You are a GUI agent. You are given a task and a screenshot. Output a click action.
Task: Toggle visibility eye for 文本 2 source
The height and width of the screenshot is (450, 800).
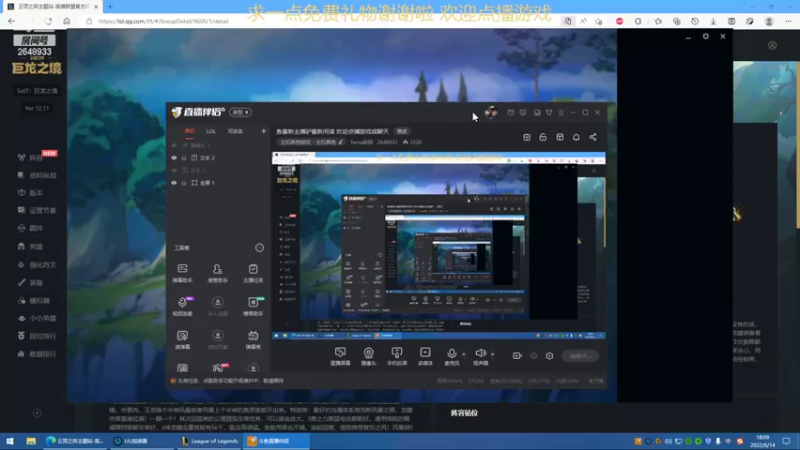point(174,158)
